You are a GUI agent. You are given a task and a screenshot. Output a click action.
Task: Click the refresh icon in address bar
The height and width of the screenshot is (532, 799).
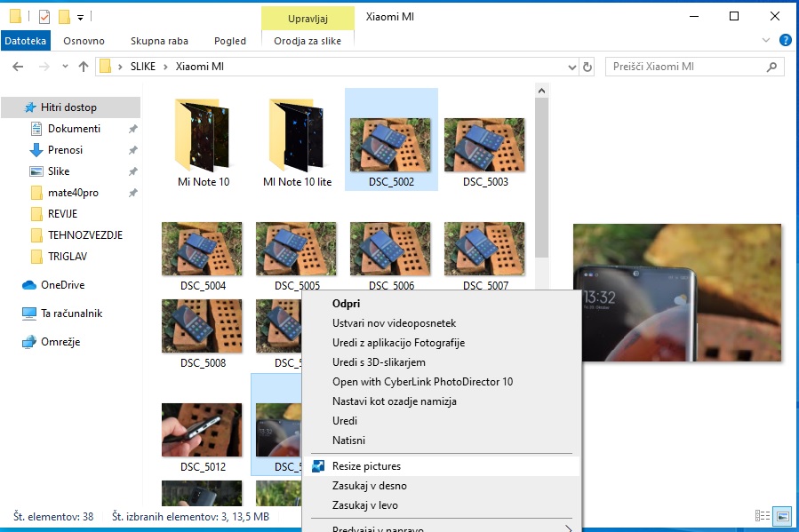pos(587,67)
